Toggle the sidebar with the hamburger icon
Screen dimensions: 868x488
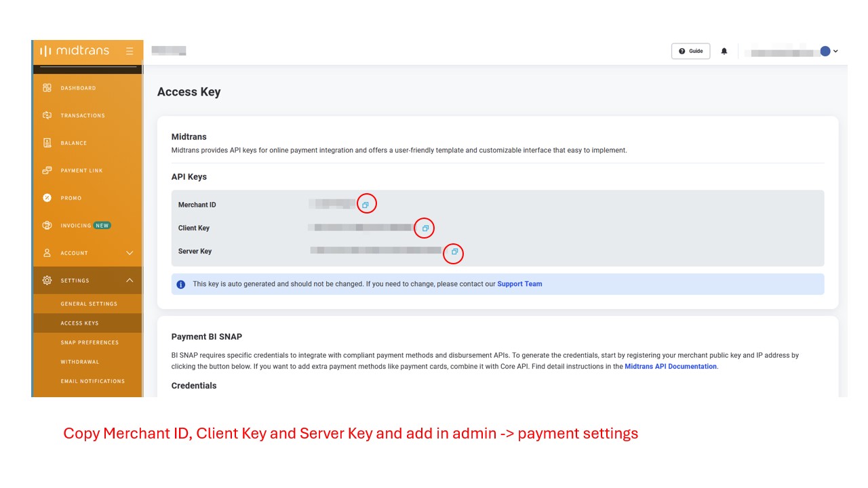pyautogui.click(x=129, y=50)
